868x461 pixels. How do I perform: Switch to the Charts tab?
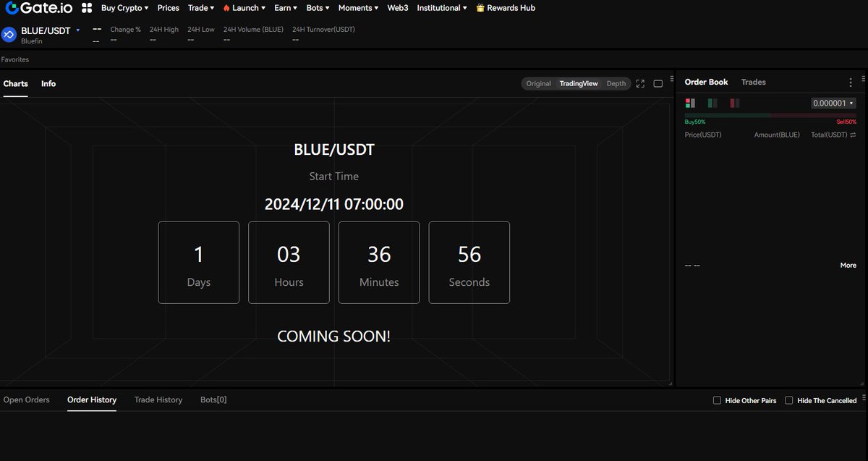[x=16, y=84]
